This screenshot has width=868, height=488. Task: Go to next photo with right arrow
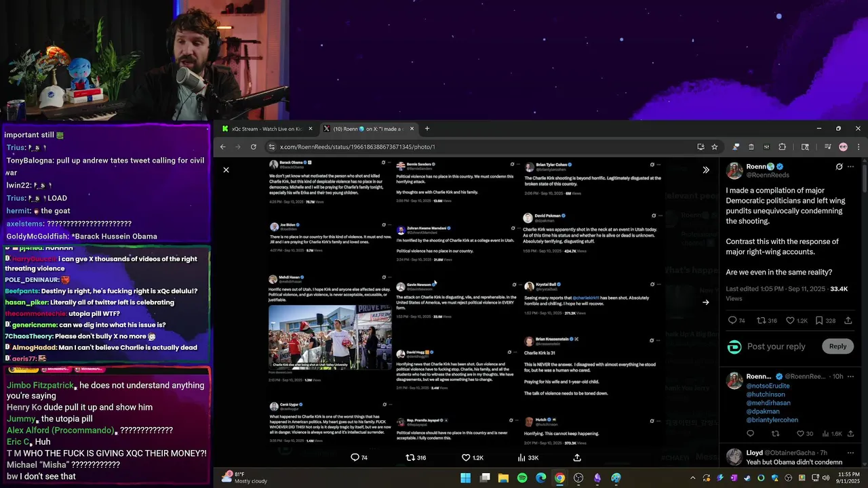(x=705, y=302)
